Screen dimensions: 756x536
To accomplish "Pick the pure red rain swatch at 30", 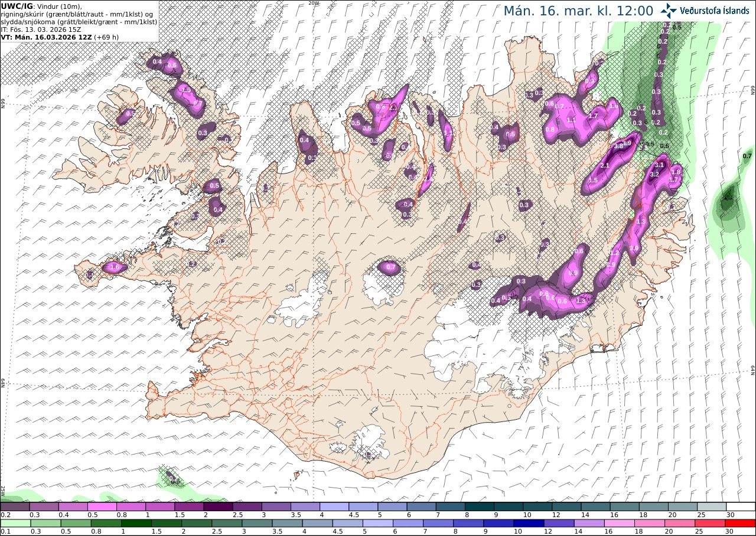I will [741, 523].
